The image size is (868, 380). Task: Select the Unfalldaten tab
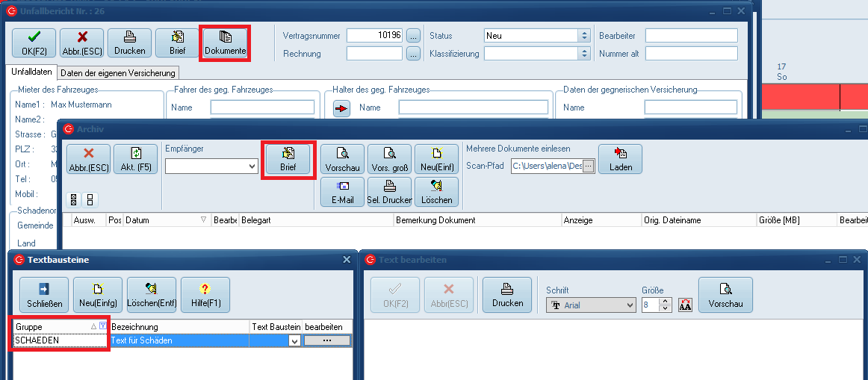pos(31,72)
